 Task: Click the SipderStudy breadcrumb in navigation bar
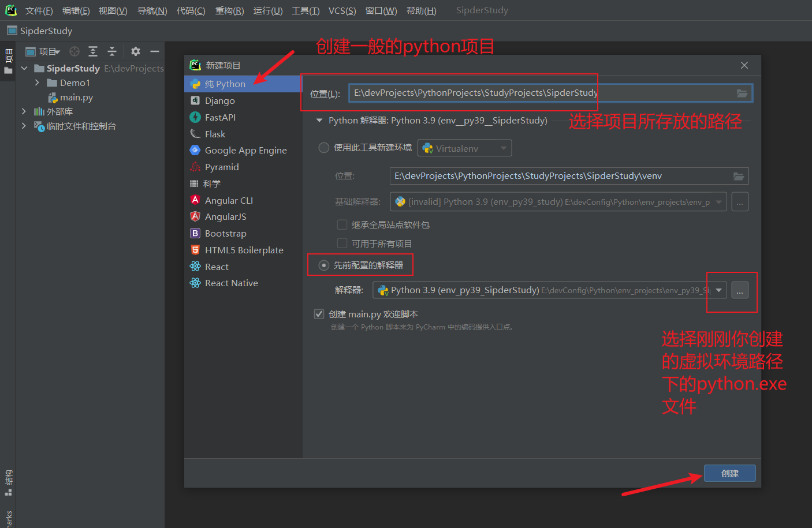tap(40, 31)
